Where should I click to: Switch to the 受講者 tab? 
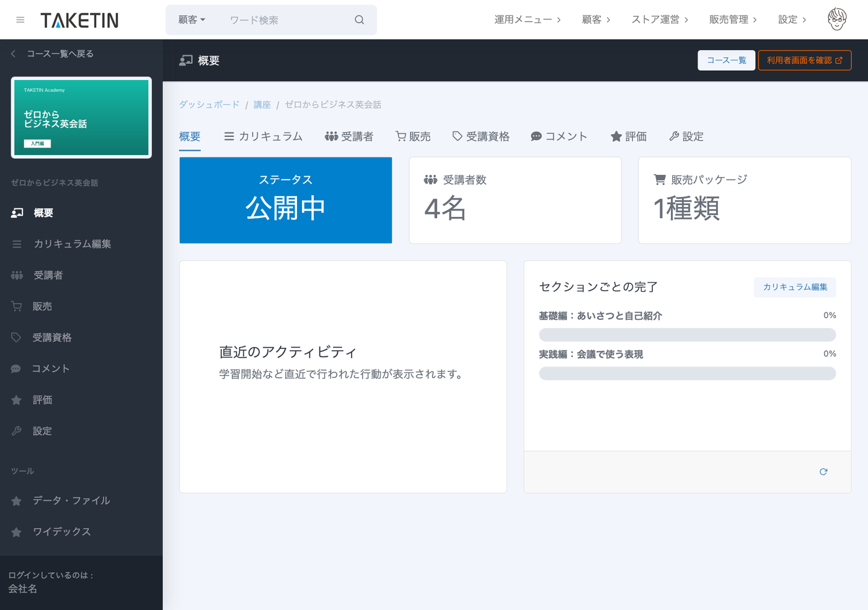tap(349, 136)
